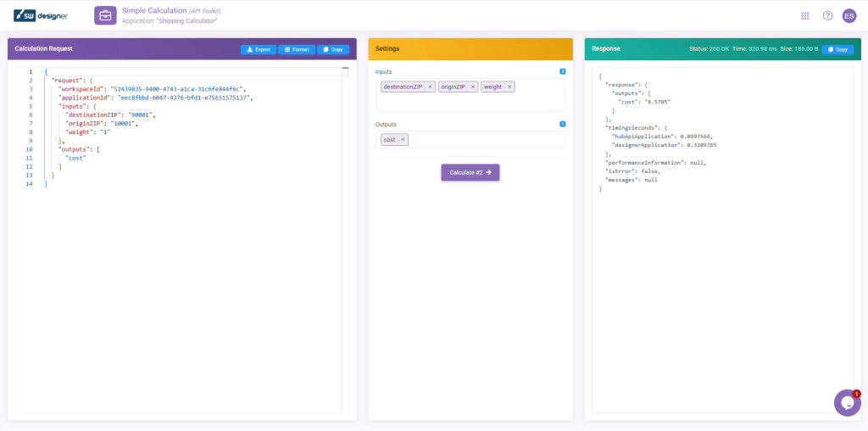Open the help question mark icon

[x=827, y=15]
